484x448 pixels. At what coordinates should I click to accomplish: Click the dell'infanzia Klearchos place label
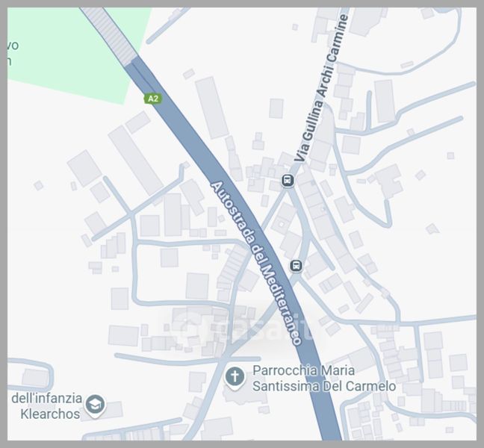47,406
